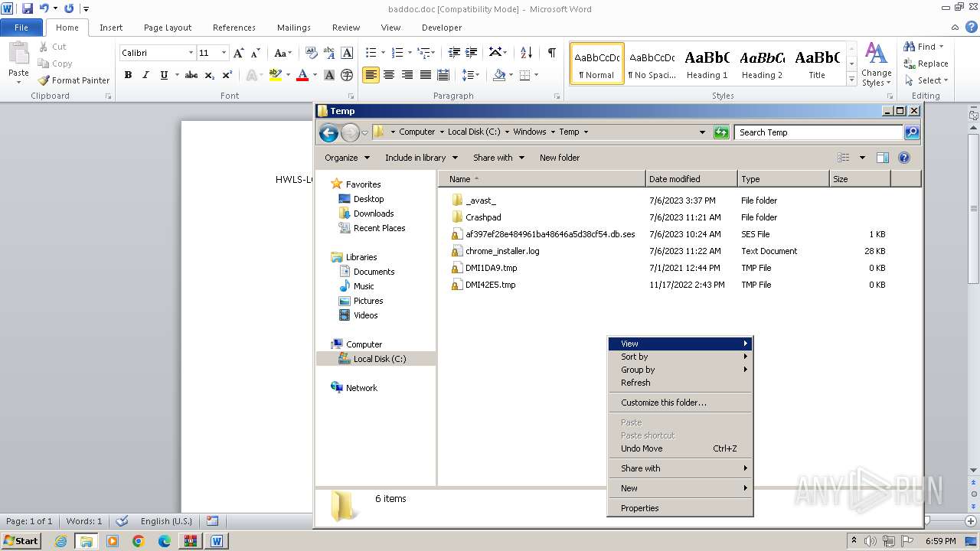Image resolution: width=980 pixels, height=551 pixels.
Task: Switch to the Insert tab
Action: (111, 28)
